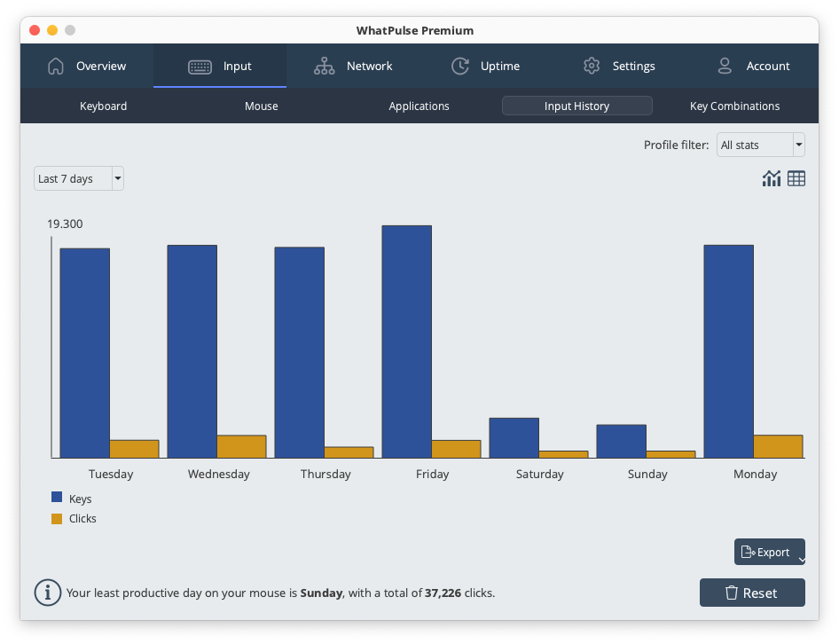Click the Account person icon
Image resolution: width=839 pixels, height=644 pixels.
pos(725,67)
